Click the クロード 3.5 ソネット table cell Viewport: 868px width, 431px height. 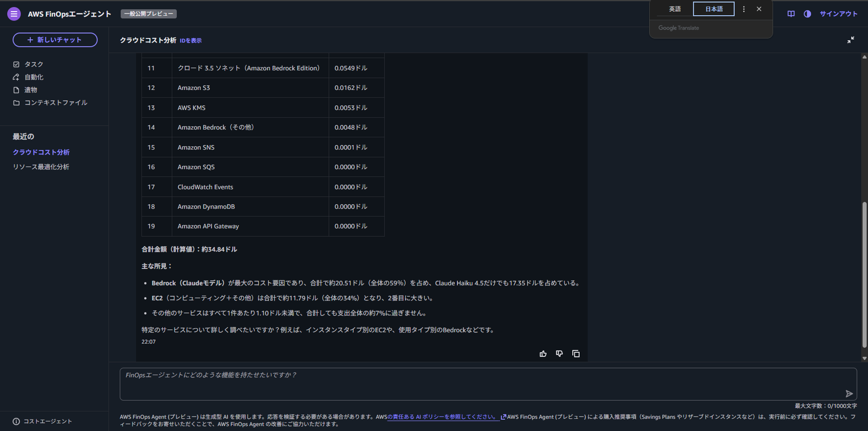click(x=250, y=68)
